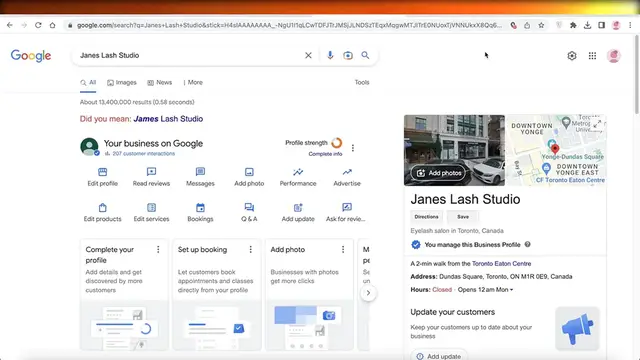The width and height of the screenshot is (640, 360).
Task: Open Google account avatar menu
Action: pyautogui.click(x=613, y=56)
